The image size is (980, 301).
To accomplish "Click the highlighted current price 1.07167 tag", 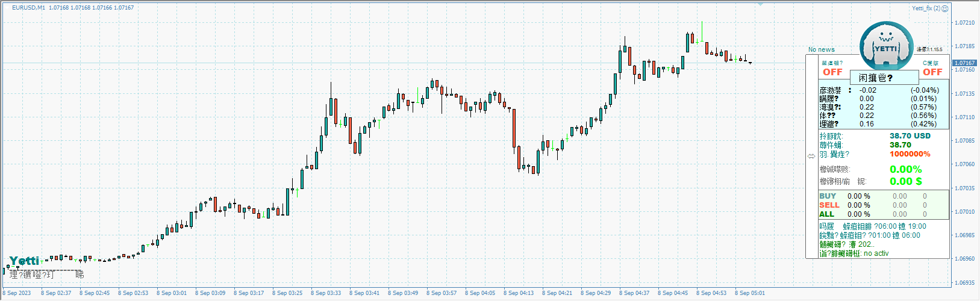I will [x=965, y=63].
